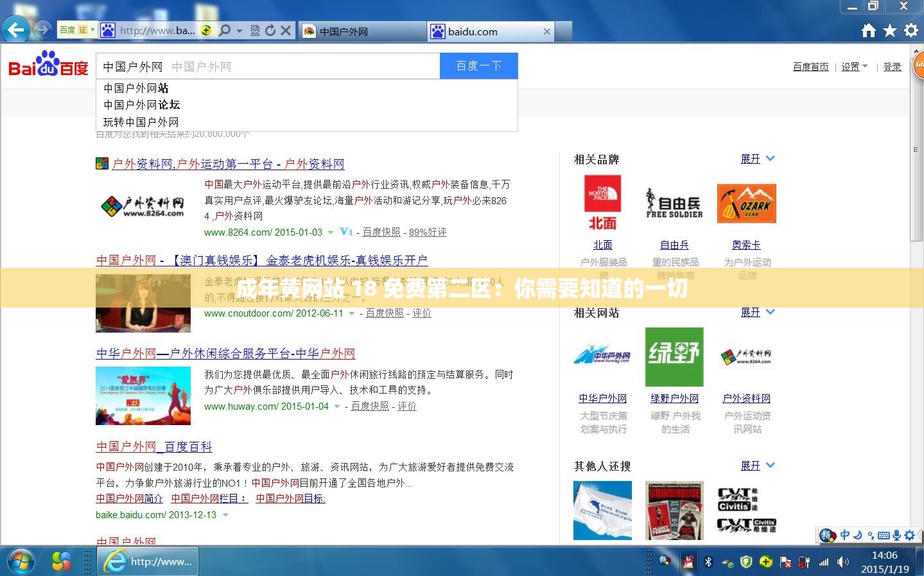
Task: Stop loading with the X icon in address bar
Action: click(x=286, y=30)
